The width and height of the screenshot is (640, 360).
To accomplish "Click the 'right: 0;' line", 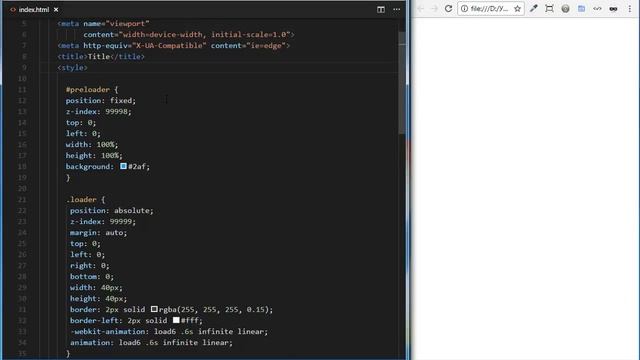I will click(x=90, y=265).
